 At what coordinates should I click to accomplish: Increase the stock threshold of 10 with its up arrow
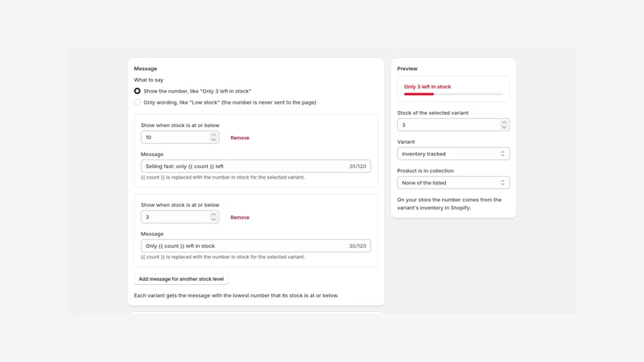coord(213,134)
